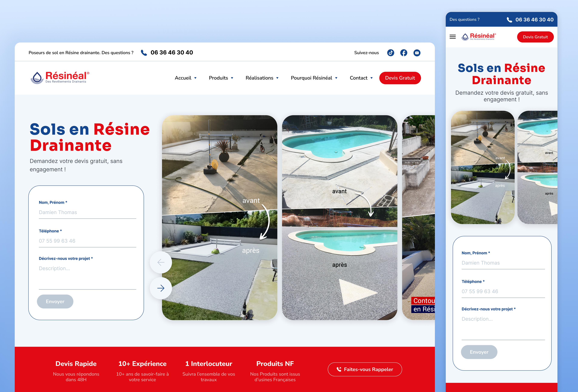The image size is (578, 392).
Task: Call desktop number 06 36 46 30 40
Action: click(172, 53)
